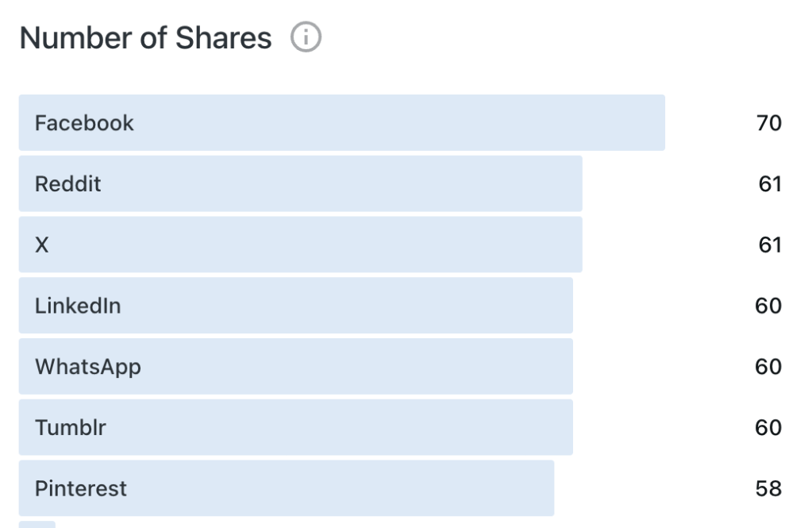Click the share count for X

point(769,245)
